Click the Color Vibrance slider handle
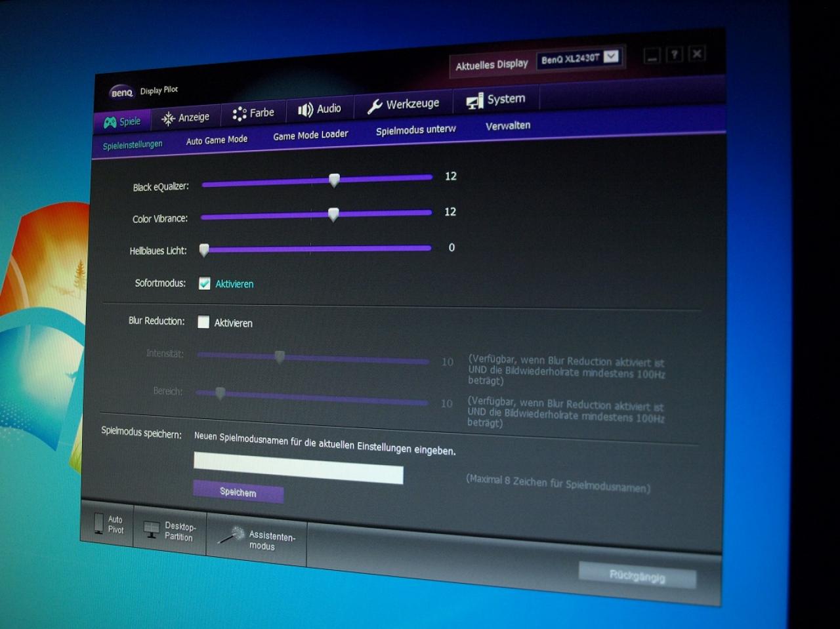This screenshot has height=629, width=840. (x=333, y=214)
